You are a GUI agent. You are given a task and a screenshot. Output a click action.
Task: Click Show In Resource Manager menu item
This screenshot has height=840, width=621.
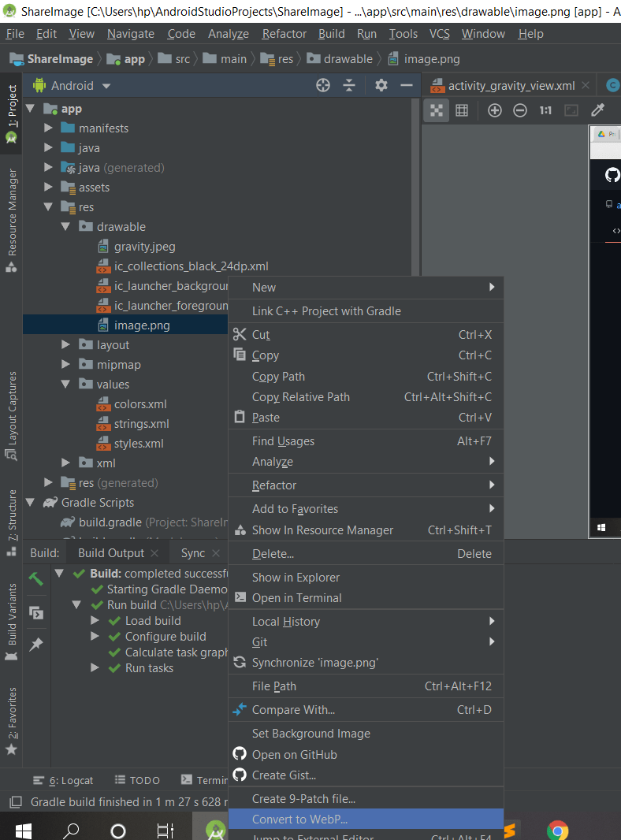coord(366,530)
